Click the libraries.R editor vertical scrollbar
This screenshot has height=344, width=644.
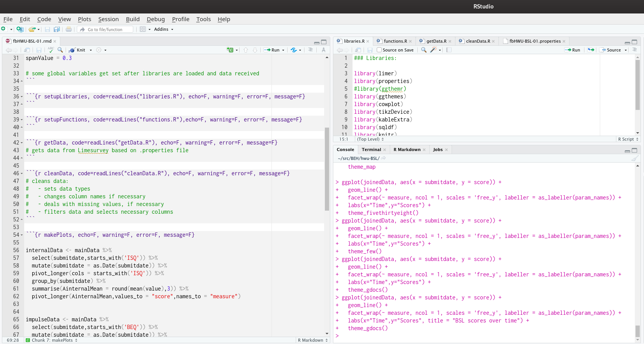click(637, 85)
